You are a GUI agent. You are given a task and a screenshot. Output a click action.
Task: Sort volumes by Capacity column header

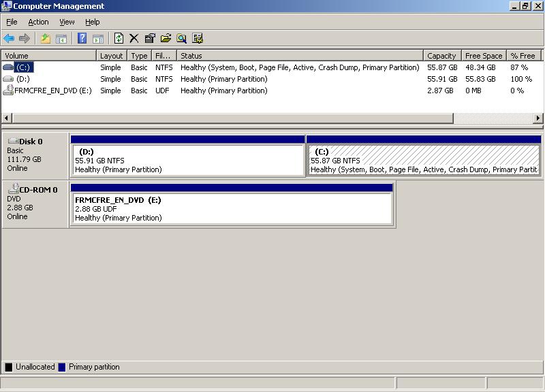441,56
